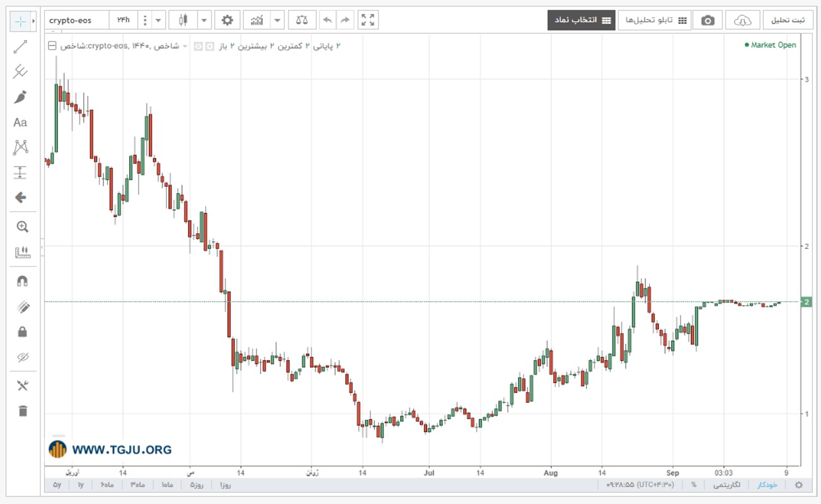Remove drawings with the trash icon
This screenshot has height=504, width=821.
pyautogui.click(x=23, y=411)
